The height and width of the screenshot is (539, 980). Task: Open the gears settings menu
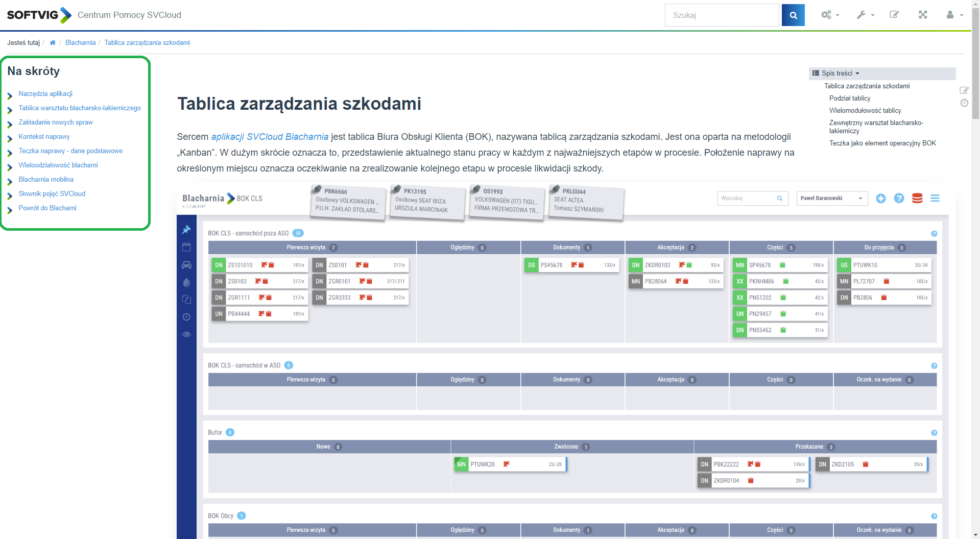[x=830, y=15]
